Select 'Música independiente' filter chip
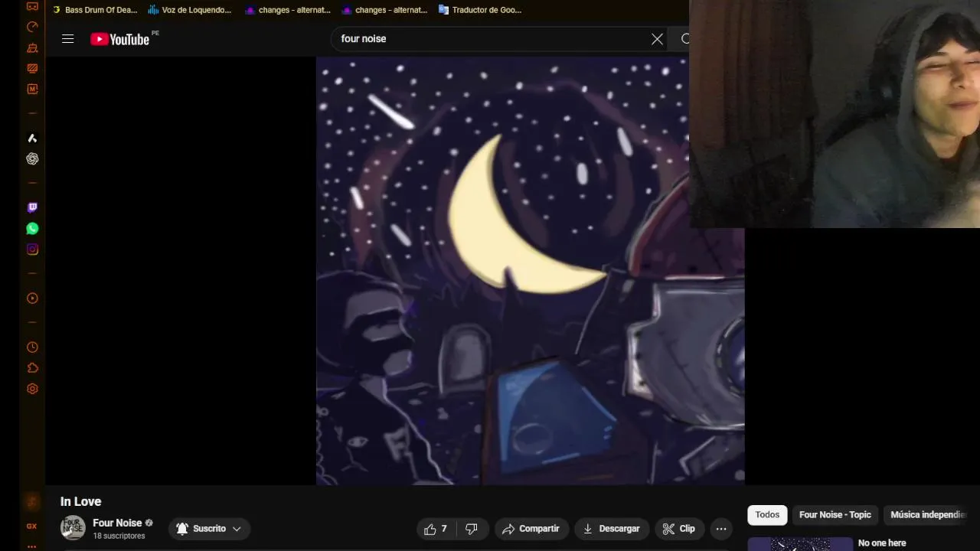The width and height of the screenshot is (980, 551). pyautogui.click(x=929, y=515)
